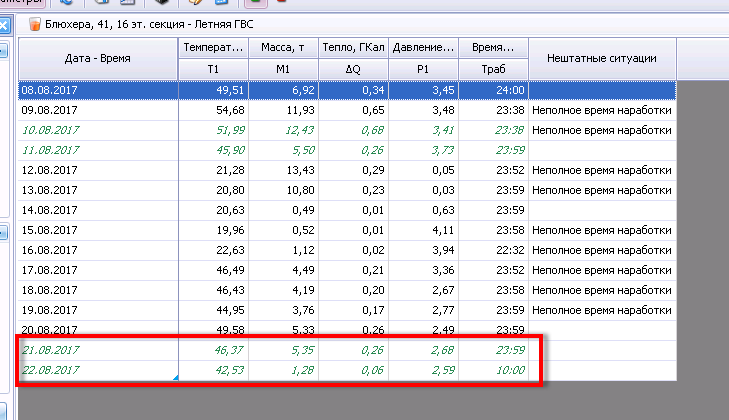Click pressure value 3,73 on 11.08.2017
The height and width of the screenshot is (420, 729).
(x=443, y=150)
